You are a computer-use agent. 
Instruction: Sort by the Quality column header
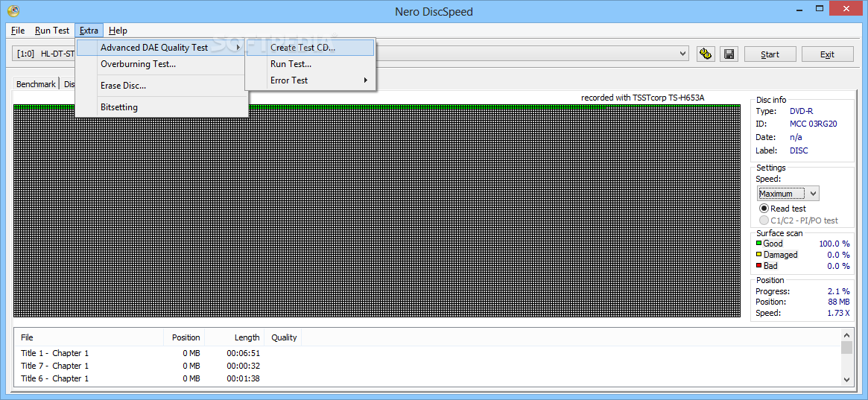tap(283, 337)
